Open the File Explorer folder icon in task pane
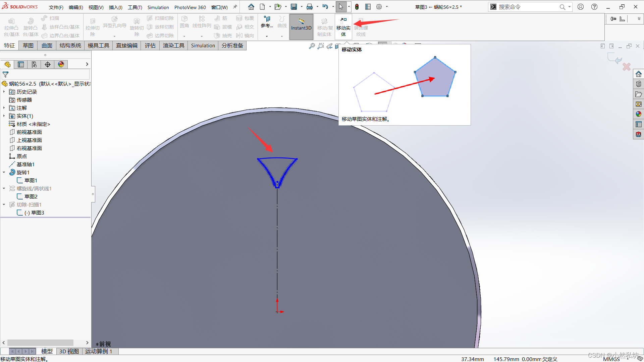 pos(639,94)
